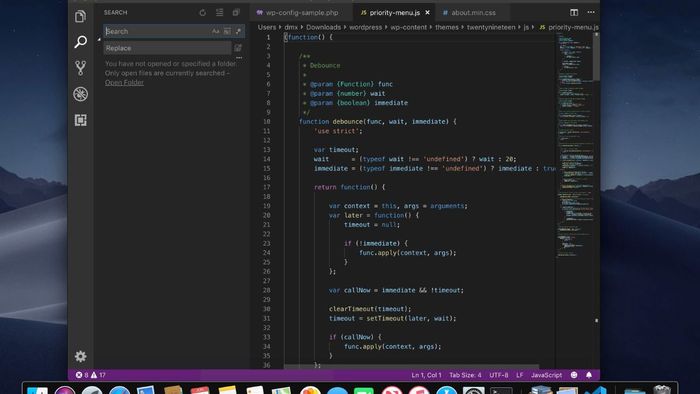The image size is (700, 394).
Task: Close the priority-menu.js tab
Action: tap(428, 12)
